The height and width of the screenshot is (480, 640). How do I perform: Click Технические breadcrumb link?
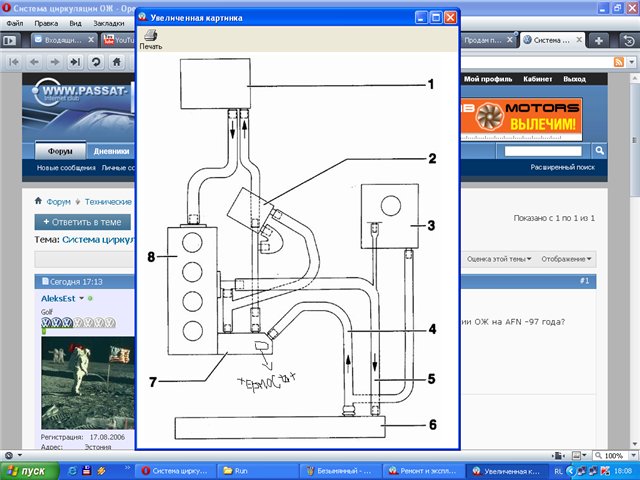pos(108,202)
